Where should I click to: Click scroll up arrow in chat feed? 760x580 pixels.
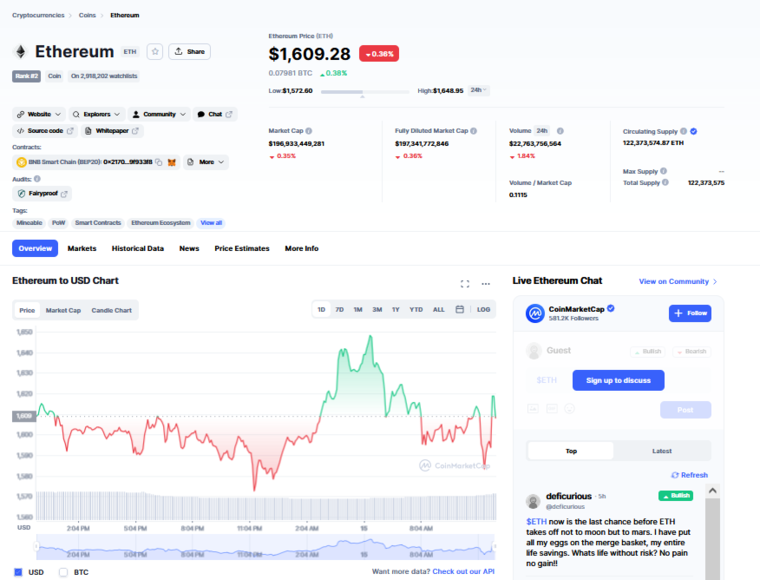[x=712, y=491]
